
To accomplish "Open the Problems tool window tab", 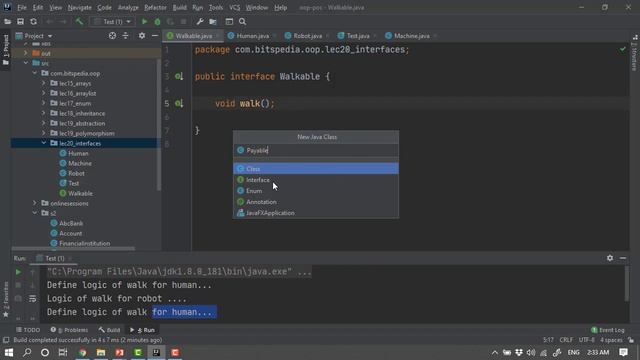I will pyautogui.click(x=69, y=330).
